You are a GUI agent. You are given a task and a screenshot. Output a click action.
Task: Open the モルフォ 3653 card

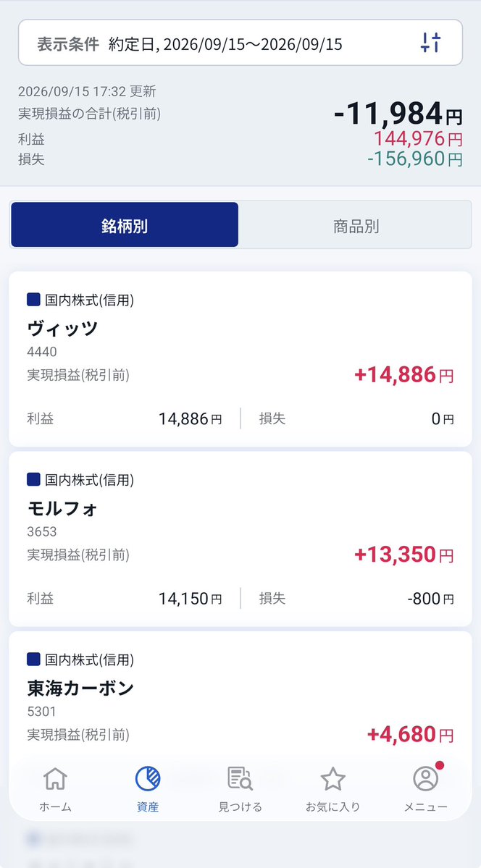[240, 539]
